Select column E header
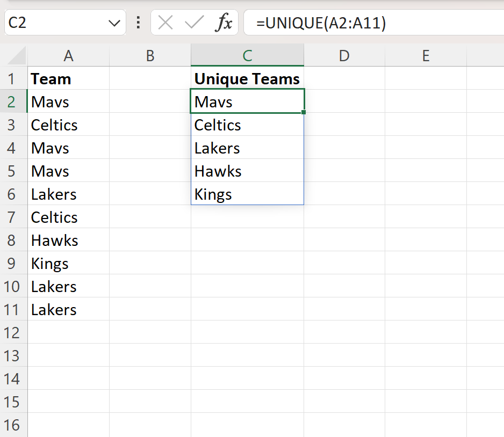The image size is (504, 437). [x=426, y=56]
